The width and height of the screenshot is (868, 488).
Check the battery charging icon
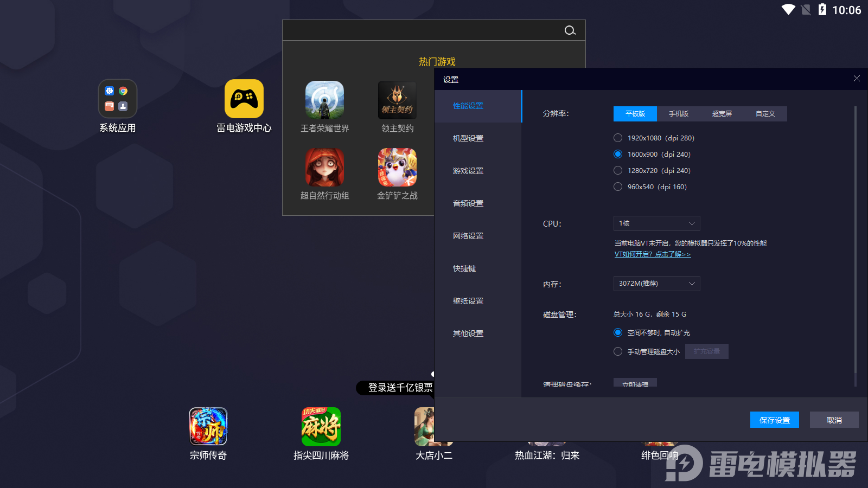[822, 9]
